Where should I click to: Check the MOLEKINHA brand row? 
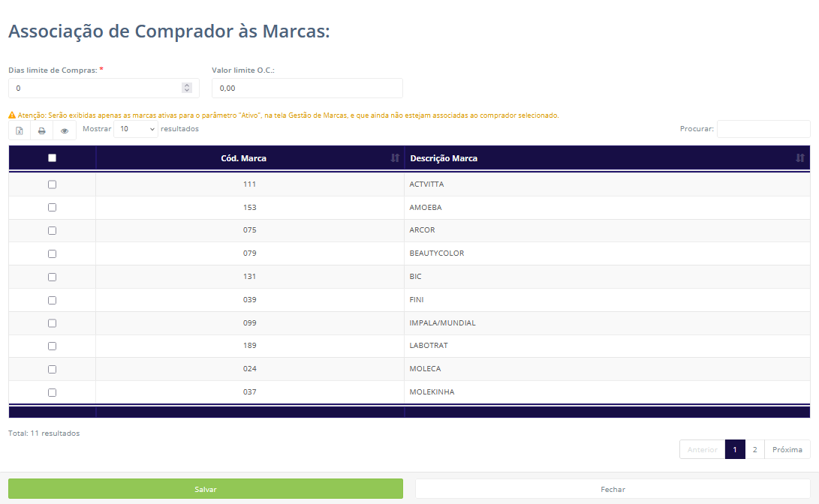point(53,393)
